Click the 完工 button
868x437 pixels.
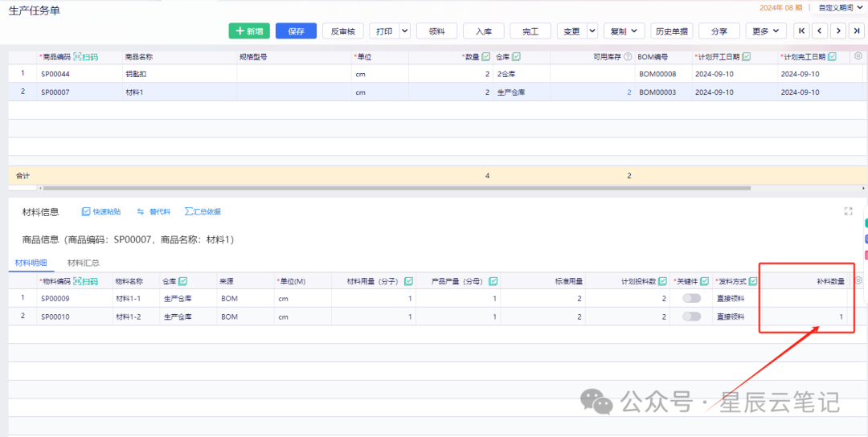point(531,31)
